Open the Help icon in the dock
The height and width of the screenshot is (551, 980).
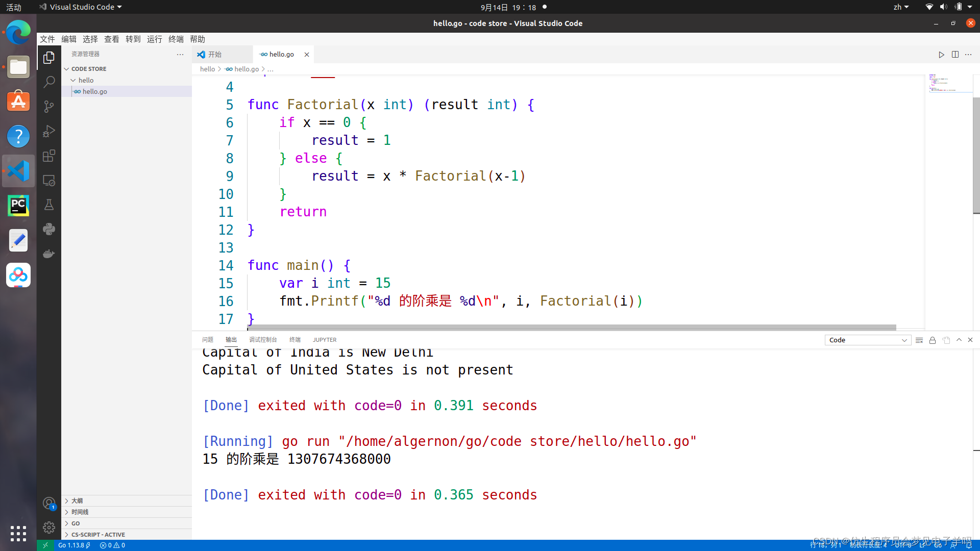[18, 136]
